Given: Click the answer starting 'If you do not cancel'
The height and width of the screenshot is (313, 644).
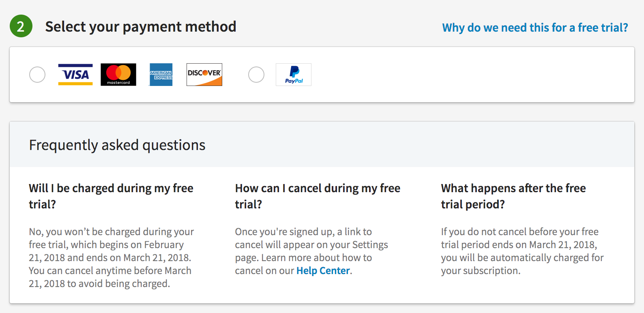Looking at the screenshot, I should pyautogui.click(x=522, y=251).
